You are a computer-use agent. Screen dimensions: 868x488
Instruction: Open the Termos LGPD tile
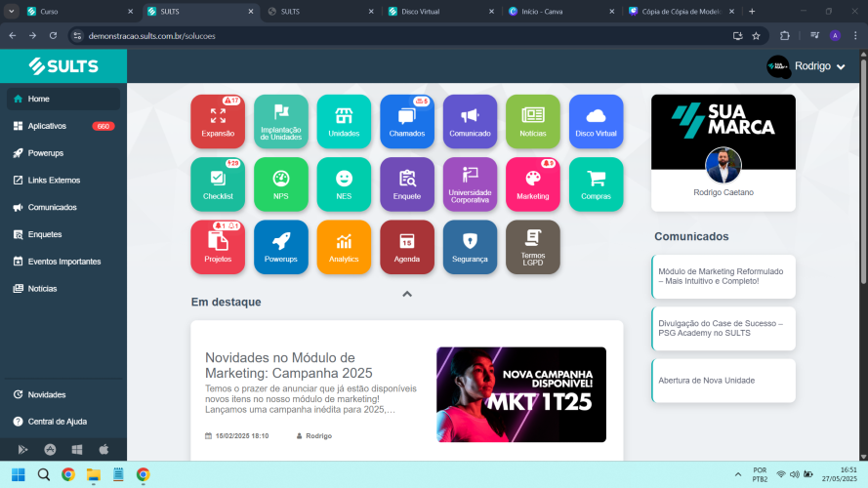point(532,247)
